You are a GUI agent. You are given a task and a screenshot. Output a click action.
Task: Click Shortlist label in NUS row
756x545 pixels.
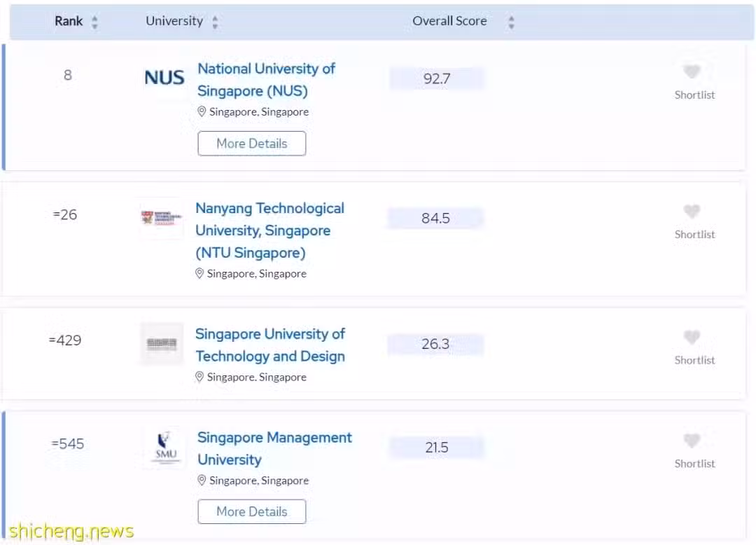pos(694,95)
